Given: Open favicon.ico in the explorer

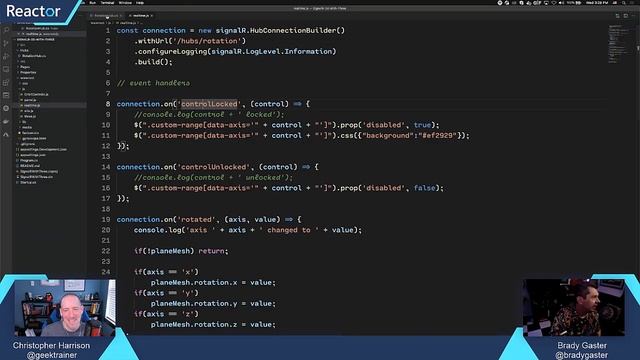Looking at the screenshot, I should point(30,133).
